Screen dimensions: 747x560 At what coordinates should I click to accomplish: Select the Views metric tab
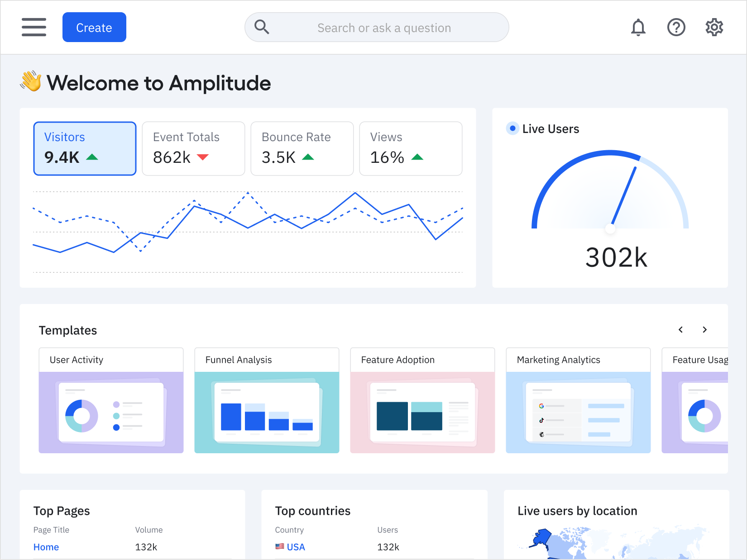point(411,148)
